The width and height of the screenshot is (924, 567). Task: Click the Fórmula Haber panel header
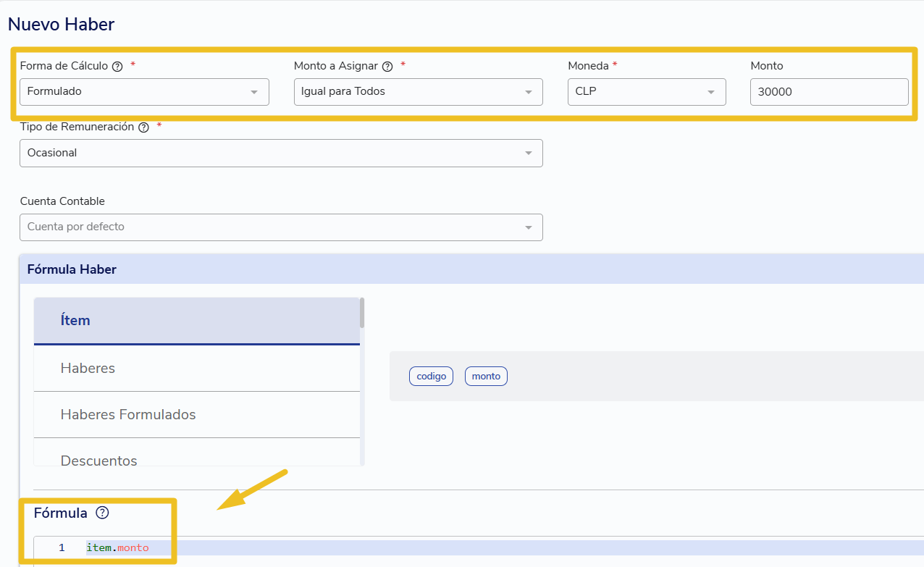(x=471, y=269)
